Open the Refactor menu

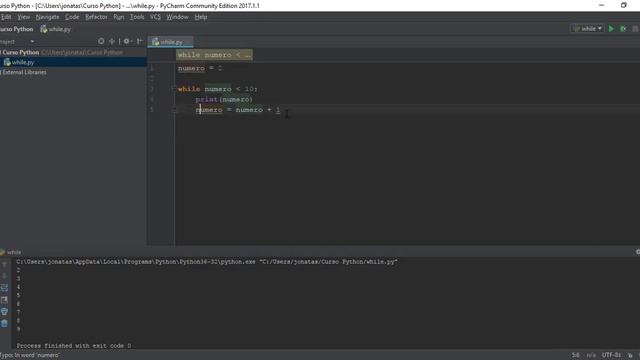pyautogui.click(x=96, y=17)
